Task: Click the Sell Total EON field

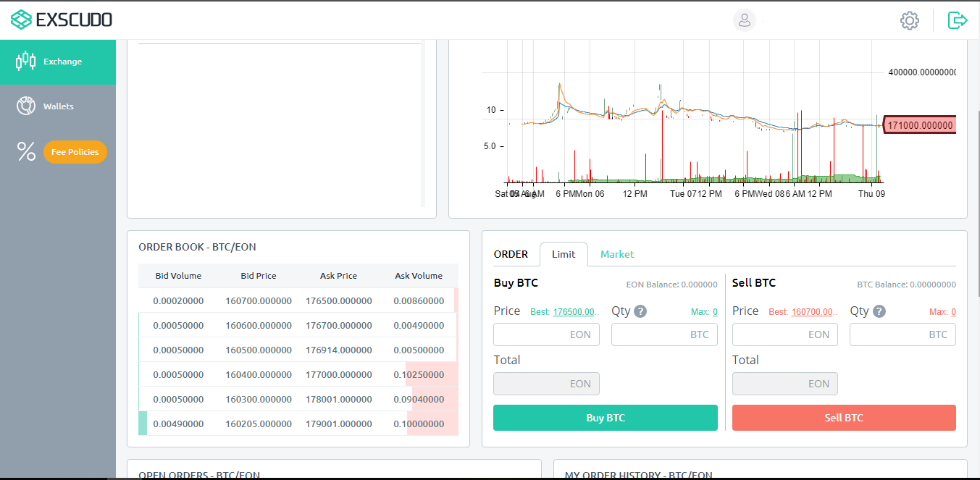Action: [785, 384]
